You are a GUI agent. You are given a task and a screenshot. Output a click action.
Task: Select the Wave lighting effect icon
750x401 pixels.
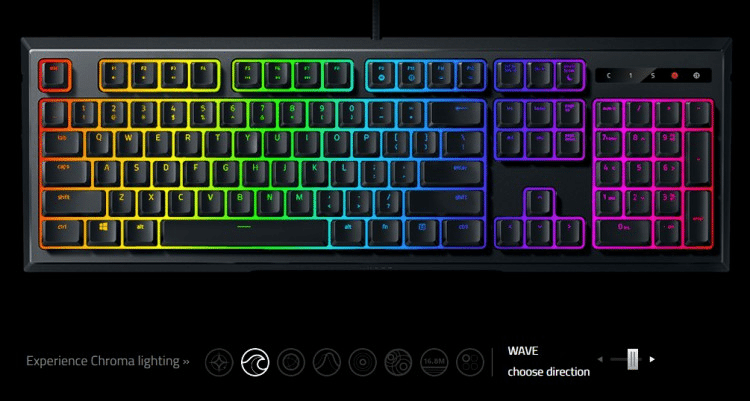pos(255,362)
